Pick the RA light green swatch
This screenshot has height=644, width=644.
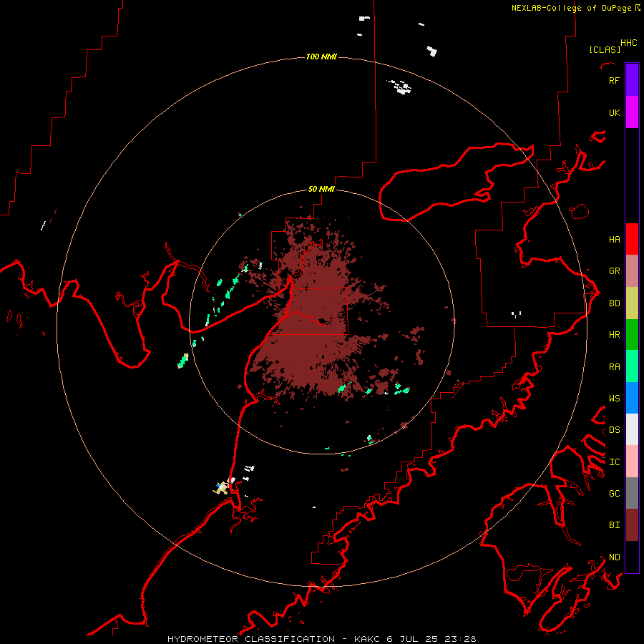click(x=632, y=366)
